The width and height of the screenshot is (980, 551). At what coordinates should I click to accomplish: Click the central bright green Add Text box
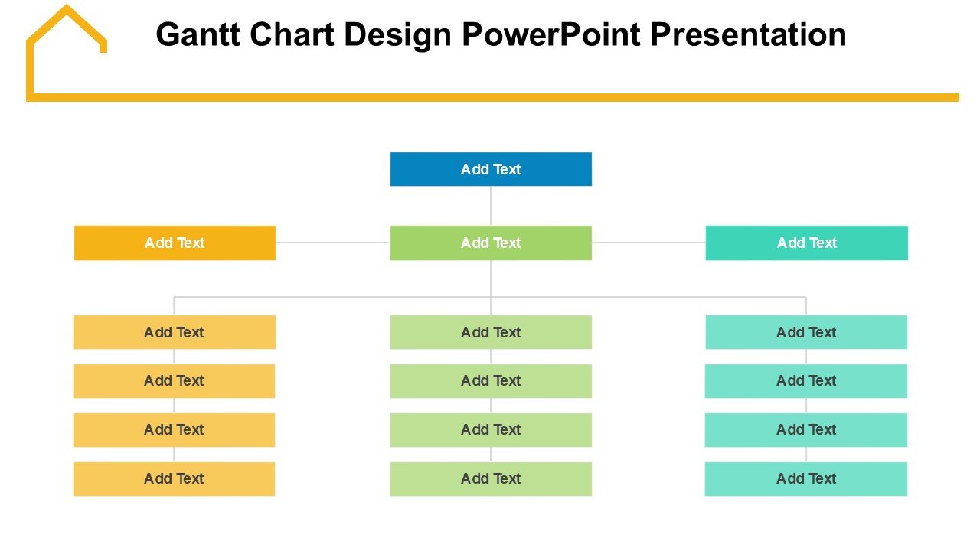[491, 243]
